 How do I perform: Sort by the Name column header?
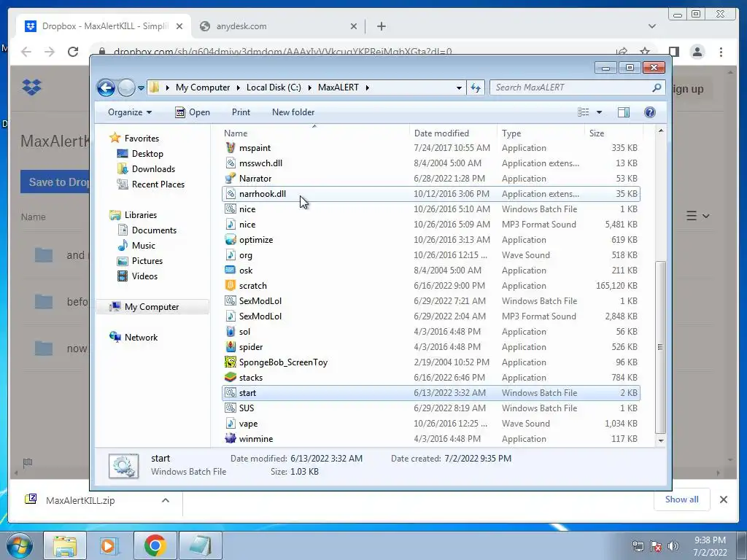(x=315, y=133)
